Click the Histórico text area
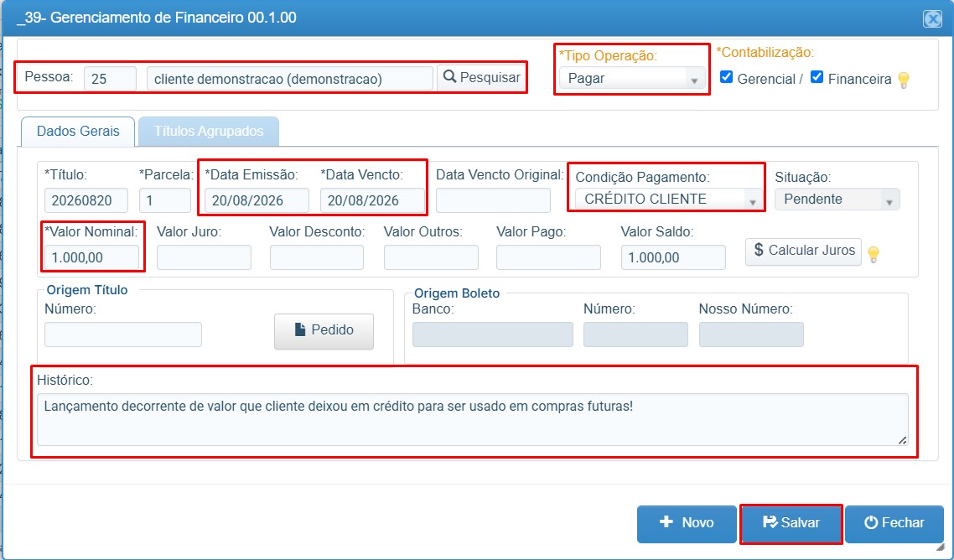Image resolution: width=954 pixels, height=560 pixels. (473, 419)
